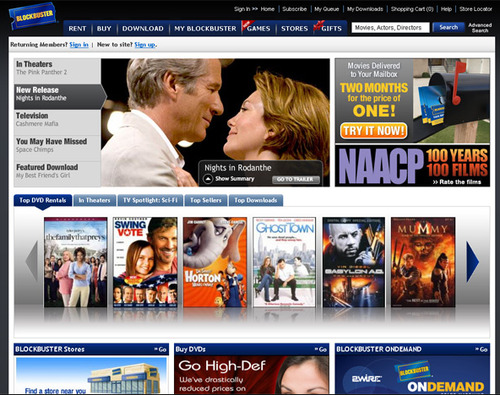Screen dimensions: 500x395
Task: Switch to In Theaters tab in the carousel
Action: coord(94,200)
